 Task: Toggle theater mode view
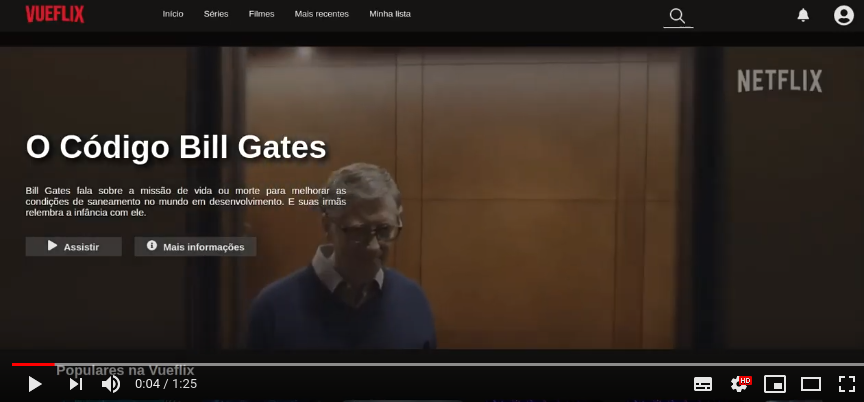tap(811, 384)
